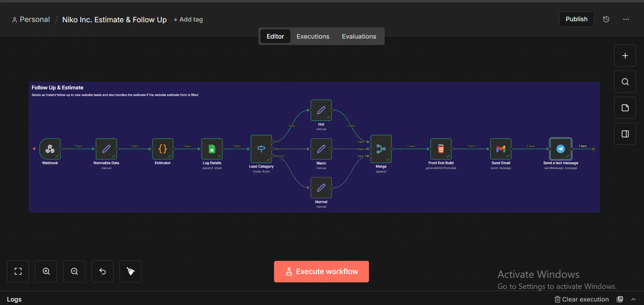
Task: Click the Logs panel title
Action: pyautogui.click(x=14, y=299)
